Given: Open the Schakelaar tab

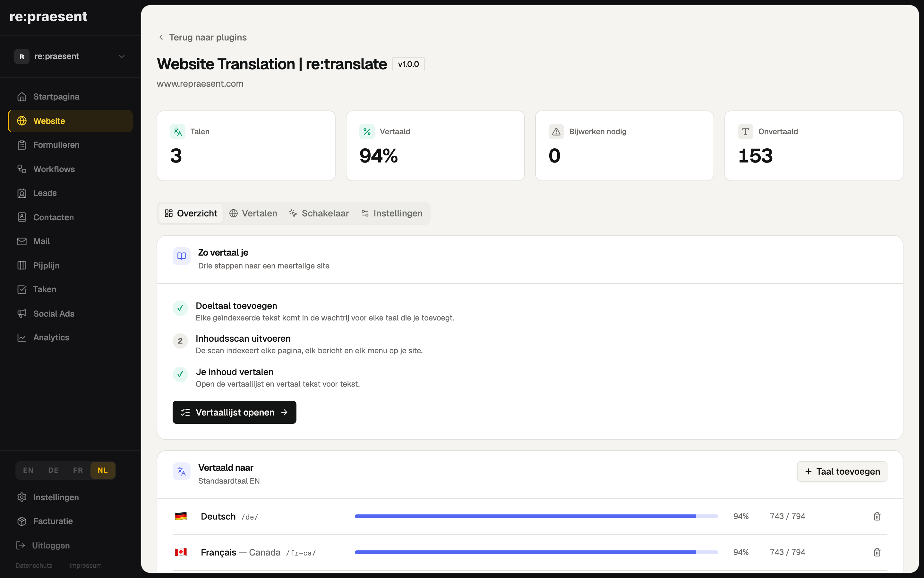Looking at the screenshot, I should pyautogui.click(x=319, y=213).
